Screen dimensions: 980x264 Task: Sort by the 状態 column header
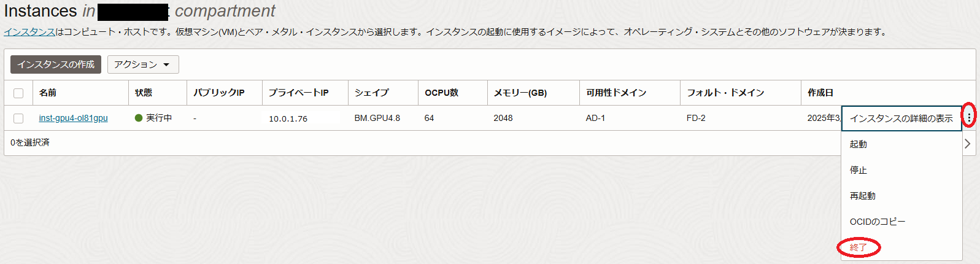[x=144, y=93]
